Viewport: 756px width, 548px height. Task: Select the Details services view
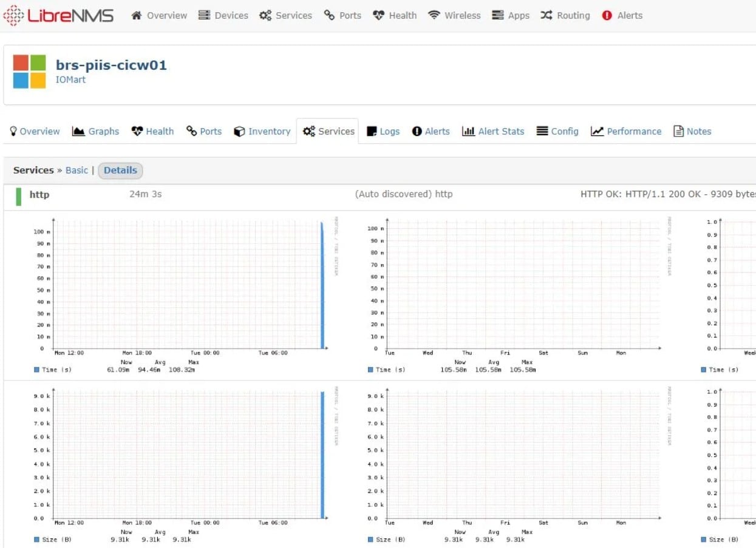(x=120, y=171)
